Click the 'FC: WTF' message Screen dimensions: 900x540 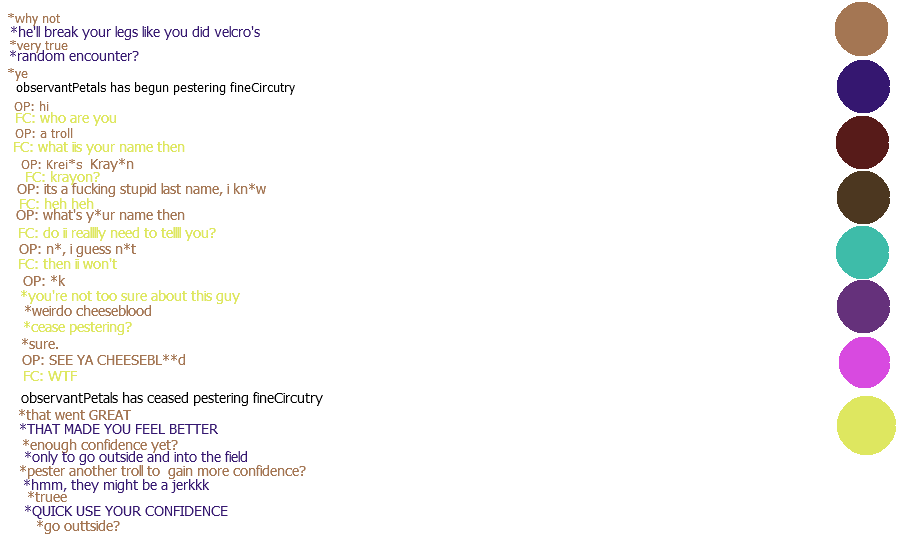[x=50, y=377]
